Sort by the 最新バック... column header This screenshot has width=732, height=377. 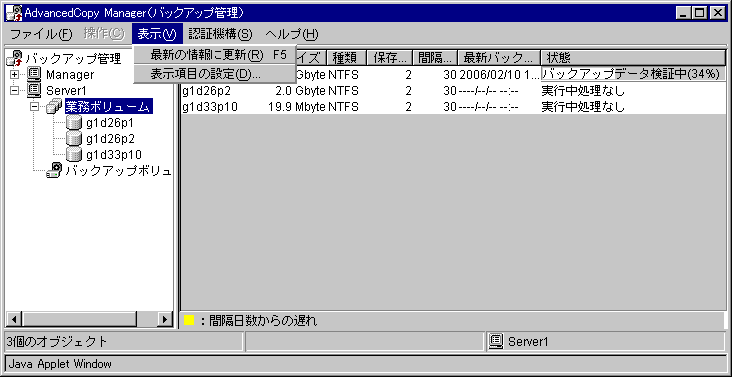point(499,58)
